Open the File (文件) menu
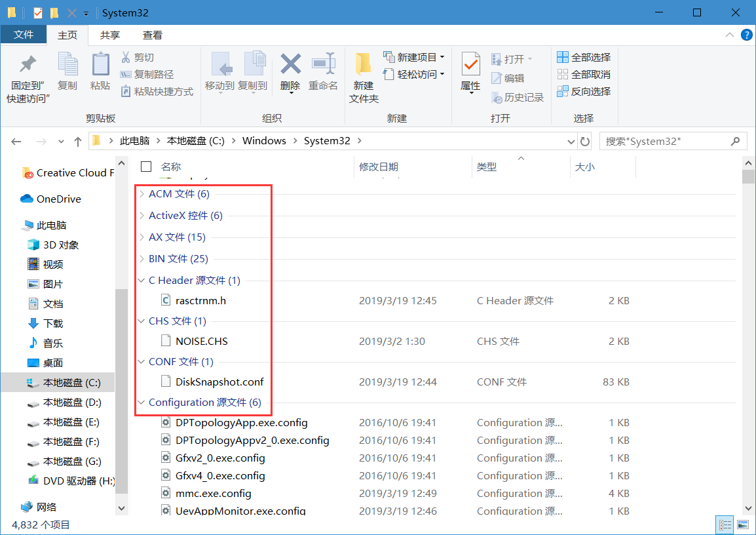756x535 pixels. 24,35
